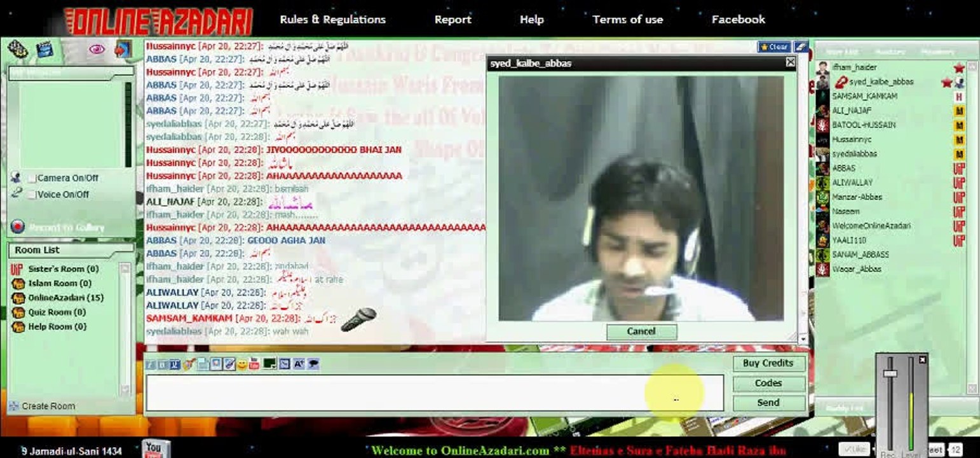
Task: Open the Terms of use page
Action: [x=628, y=20]
